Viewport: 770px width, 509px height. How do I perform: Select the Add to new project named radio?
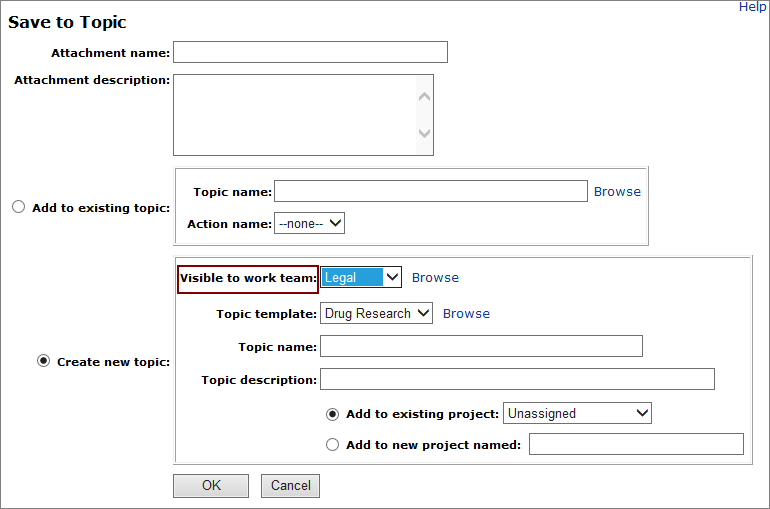[332, 445]
